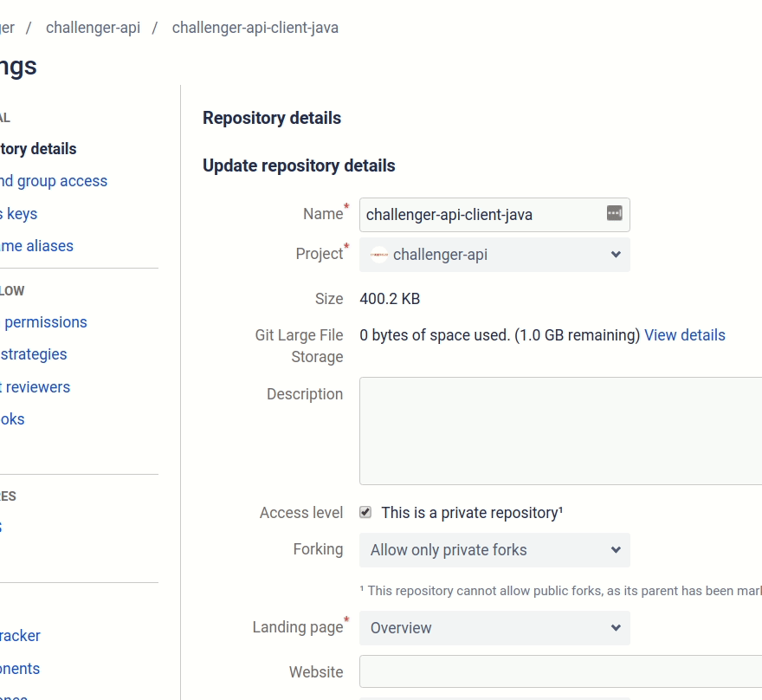Click the password manager icon in Name field
The width and height of the screenshot is (762, 700).
(614, 213)
